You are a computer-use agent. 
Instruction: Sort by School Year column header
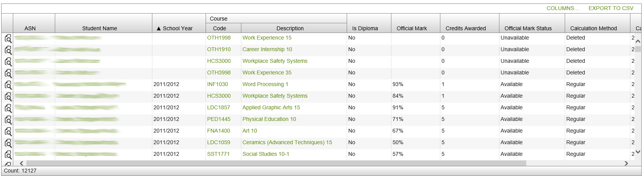[x=178, y=28]
